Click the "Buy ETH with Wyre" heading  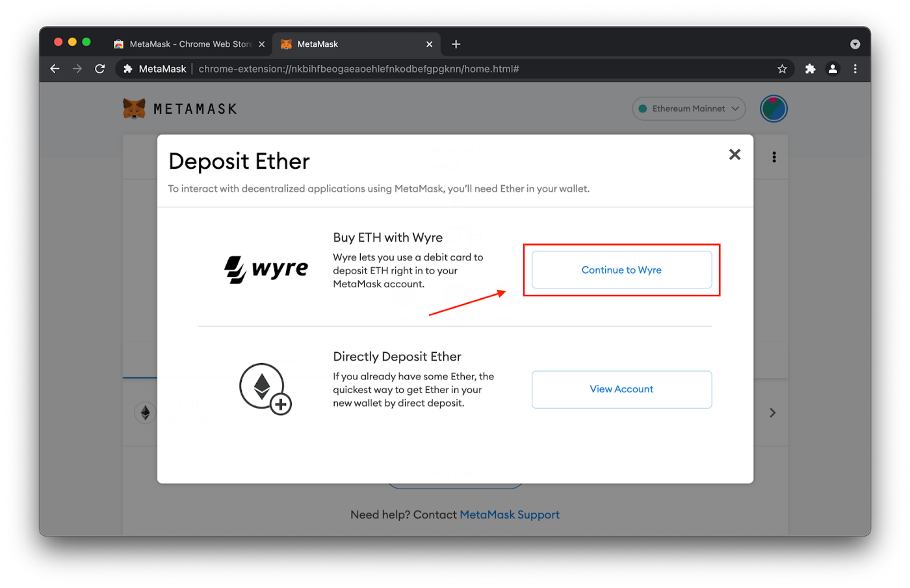coord(388,238)
